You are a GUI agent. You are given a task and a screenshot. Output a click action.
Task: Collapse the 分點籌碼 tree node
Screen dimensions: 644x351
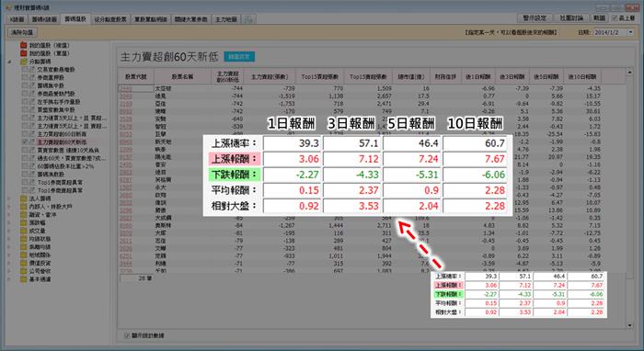10,62
